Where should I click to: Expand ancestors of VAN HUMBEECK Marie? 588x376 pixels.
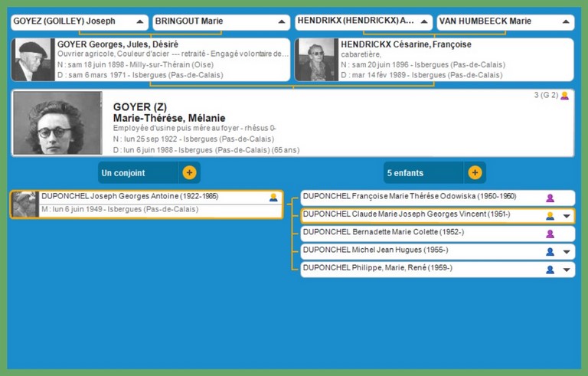click(565, 22)
